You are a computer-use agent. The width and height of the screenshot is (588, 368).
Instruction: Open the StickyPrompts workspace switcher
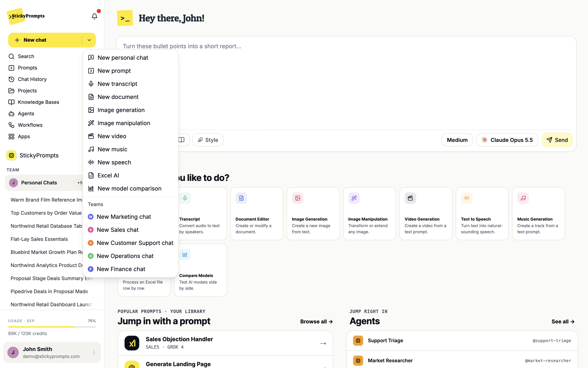(33, 156)
